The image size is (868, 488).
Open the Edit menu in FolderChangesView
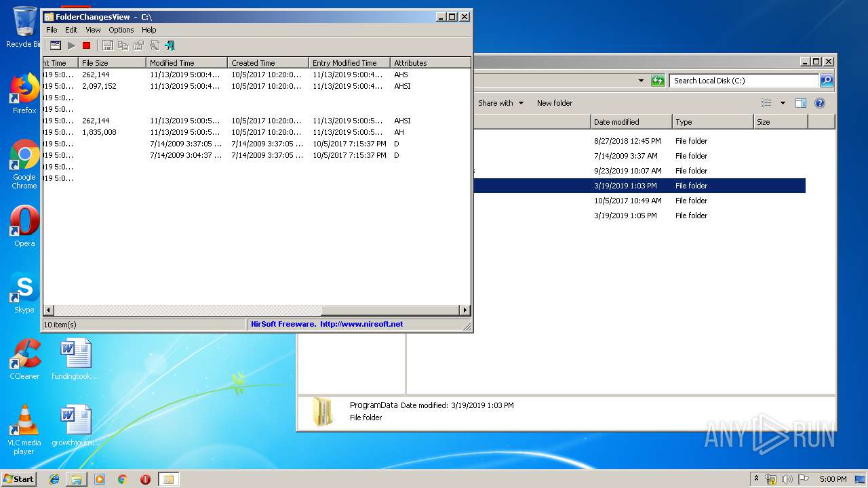[x=71, y=30]
